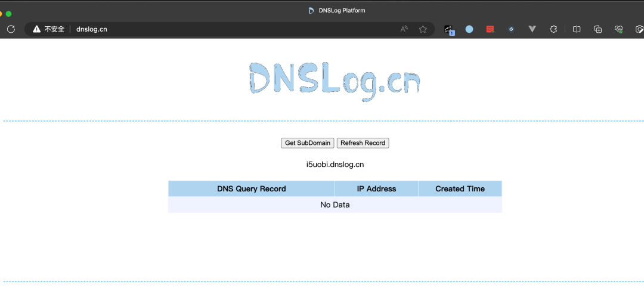This screenshot has width=644, height=294.
Task: Click the dnslog.cn address bar URL
Action: (x=92, y=29)
